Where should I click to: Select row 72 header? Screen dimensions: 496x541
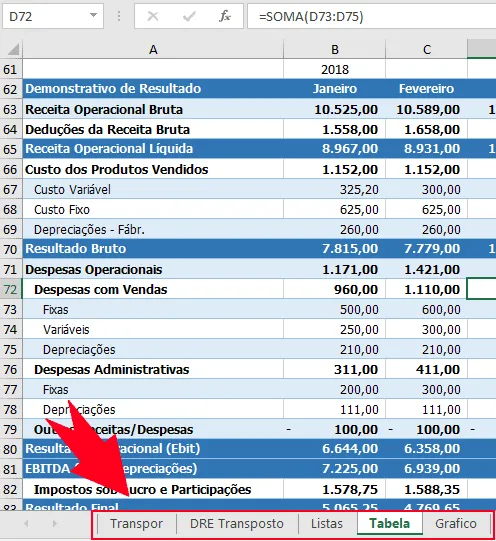click(11, 289)
